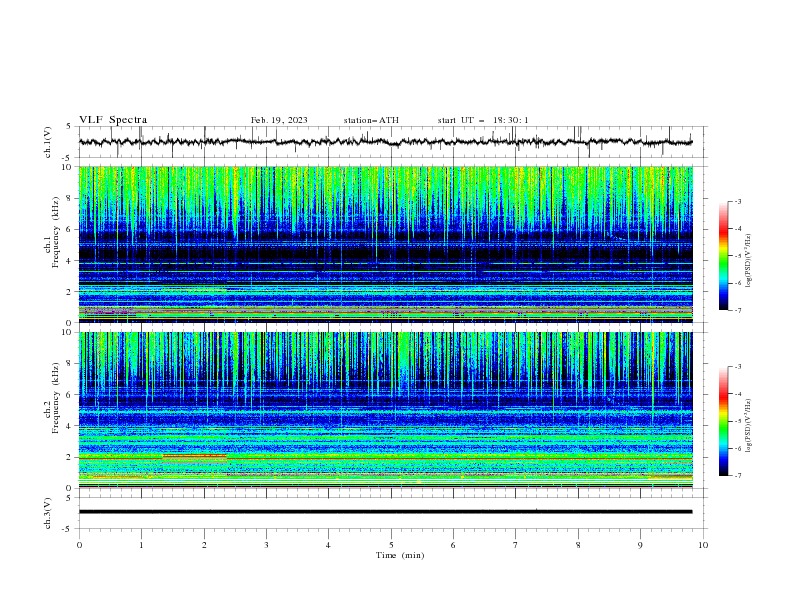Click the ch.1 voltage waveform trace
The height and width of the screenshot is (612, 792).
(x=385, y=142)
